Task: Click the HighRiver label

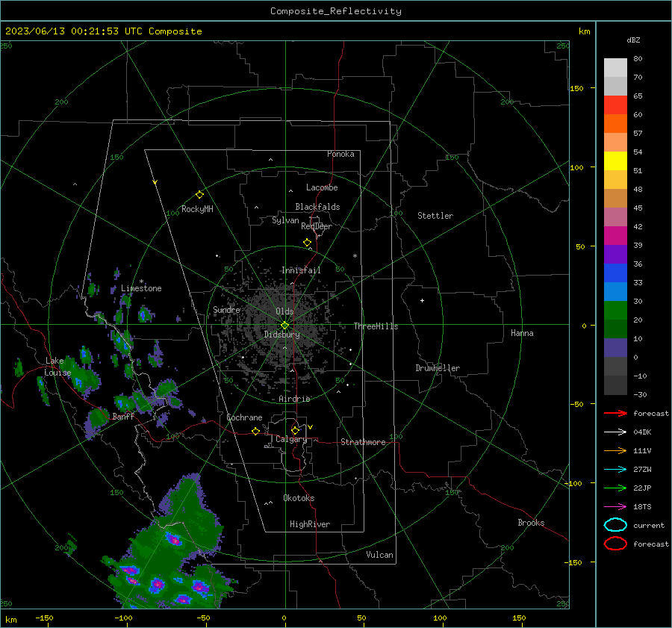Action: click(x=310, y=524)
